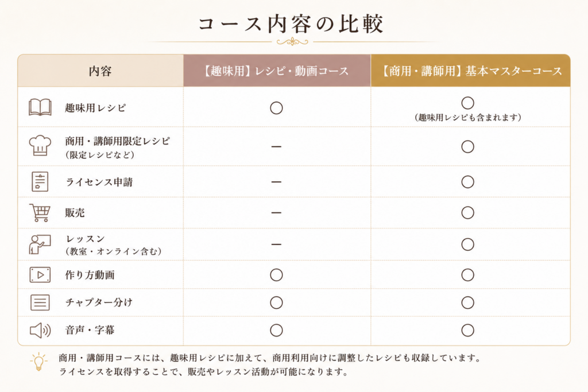The height and width of the screenshot is (392, 588).
Task: Click the 商用・講師用限定レシピ row label
Action: (117, 141)
